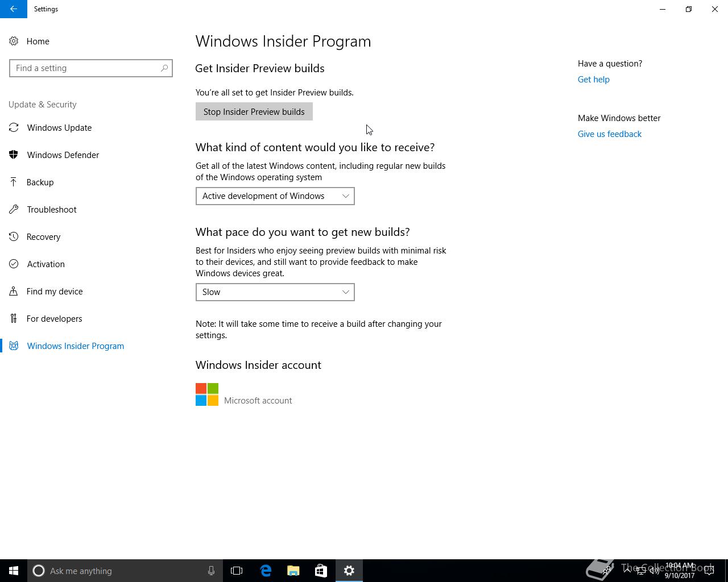Click Microsoft account text

(258, 400)
